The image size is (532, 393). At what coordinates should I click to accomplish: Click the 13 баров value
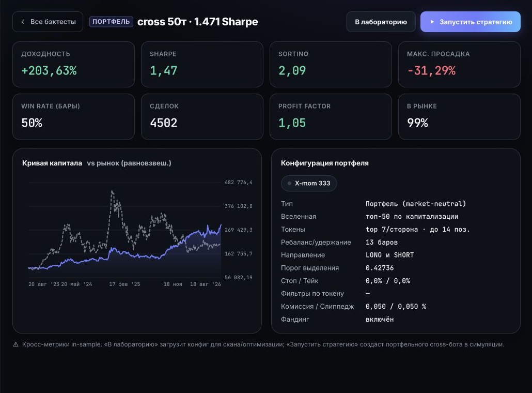coord(382,242)
